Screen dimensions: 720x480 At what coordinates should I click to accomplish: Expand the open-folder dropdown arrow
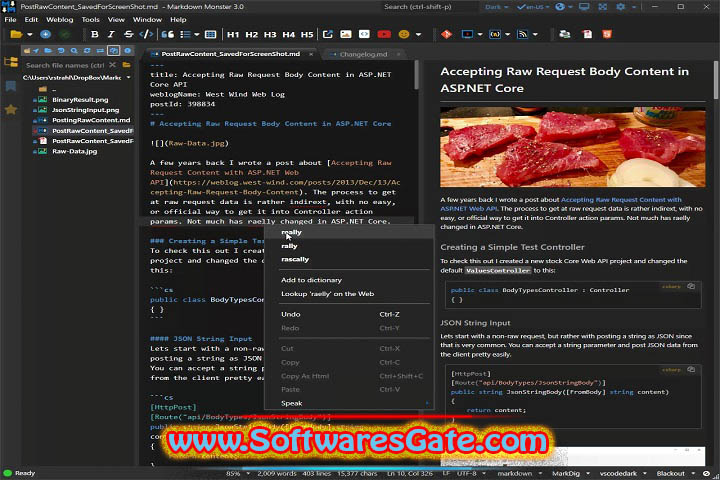coord(30,34)
